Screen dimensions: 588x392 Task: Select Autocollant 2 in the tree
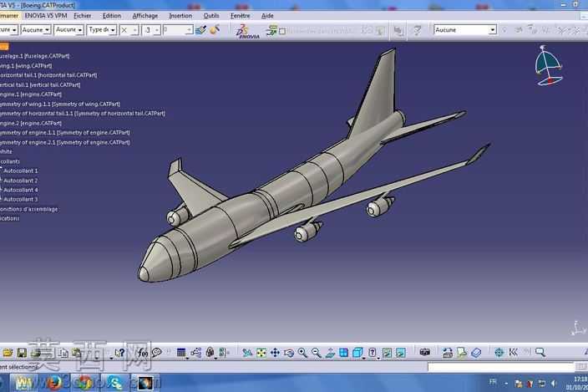pos(21,181)
